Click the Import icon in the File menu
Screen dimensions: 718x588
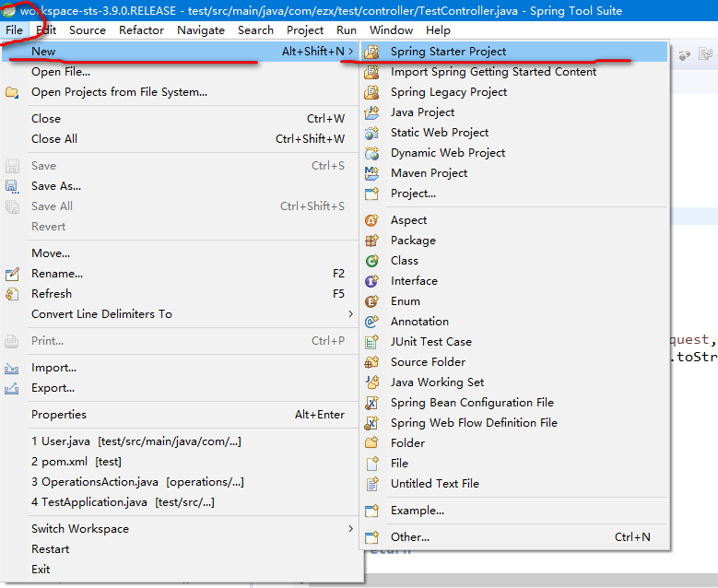(12, 368)
